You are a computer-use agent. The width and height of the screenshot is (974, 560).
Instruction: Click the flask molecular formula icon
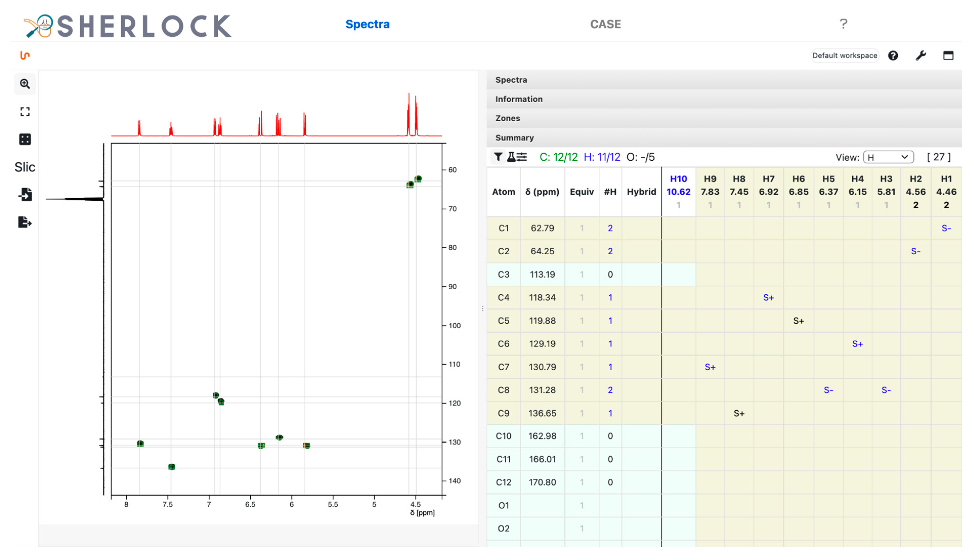point(511,157)
